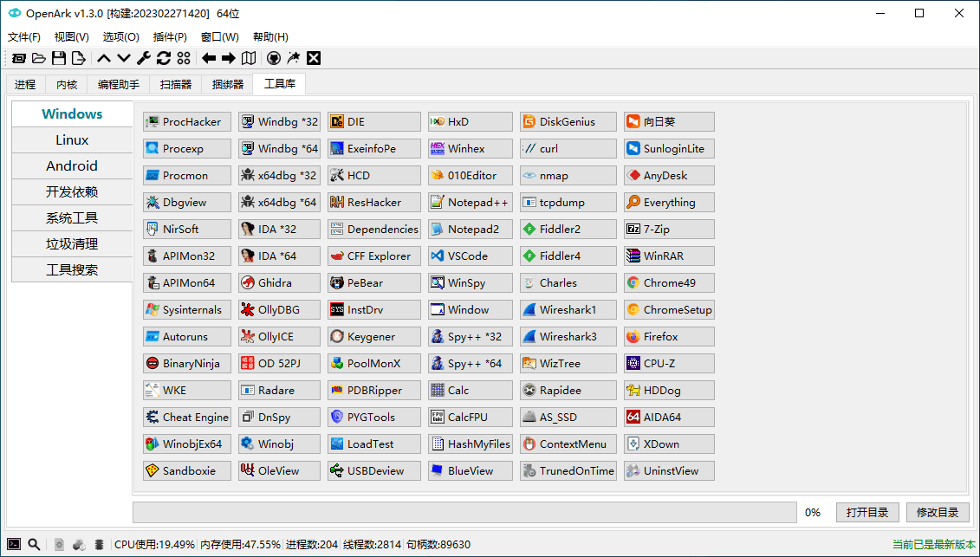Click the folded map toolbar icon
Viewport: 980px width, 557px height.
249,58
